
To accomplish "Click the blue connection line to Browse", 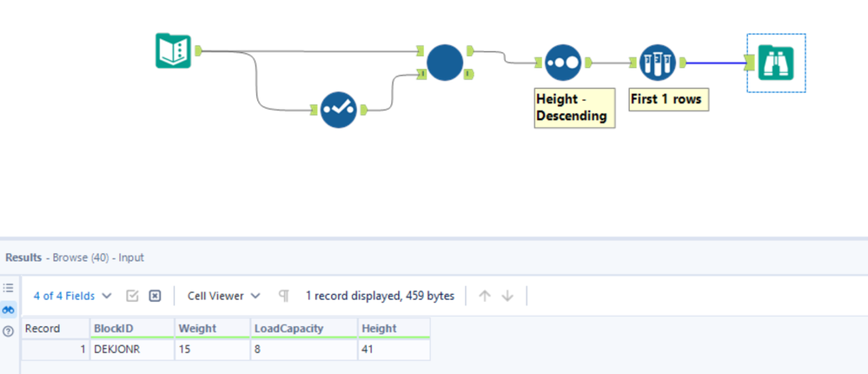I will coord(716,63).
